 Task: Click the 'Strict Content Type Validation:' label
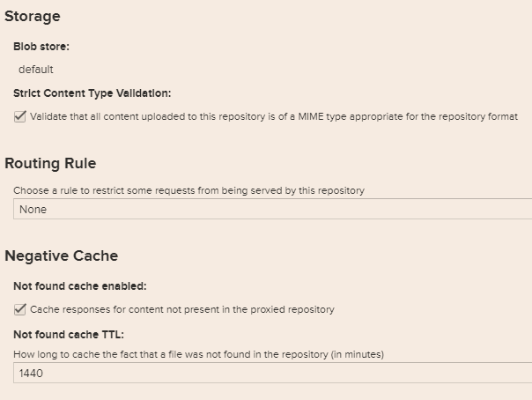point(92,93)
